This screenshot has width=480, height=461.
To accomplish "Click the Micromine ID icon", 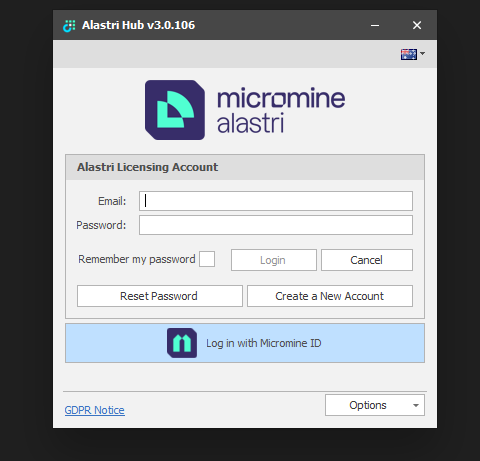I will click(x=182, y=343).
